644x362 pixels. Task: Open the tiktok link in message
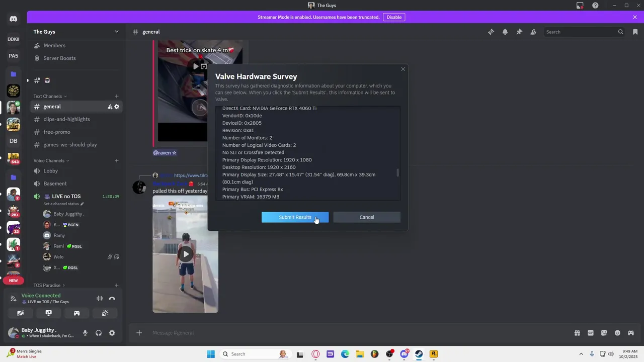191,175
